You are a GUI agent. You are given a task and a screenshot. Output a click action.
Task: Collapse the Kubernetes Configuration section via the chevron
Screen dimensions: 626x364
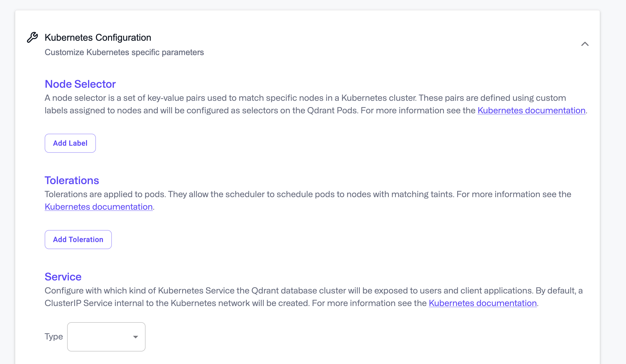click(585, 44)
